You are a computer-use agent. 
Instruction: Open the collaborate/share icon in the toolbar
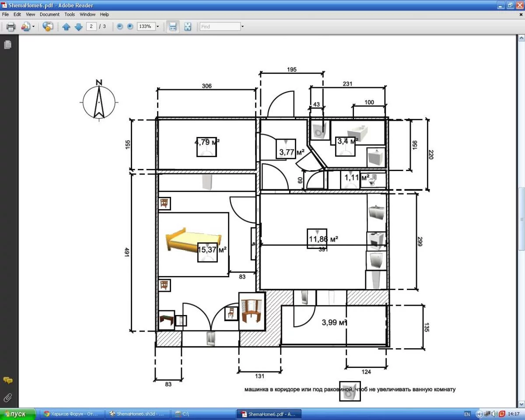(x=25, y=27)
